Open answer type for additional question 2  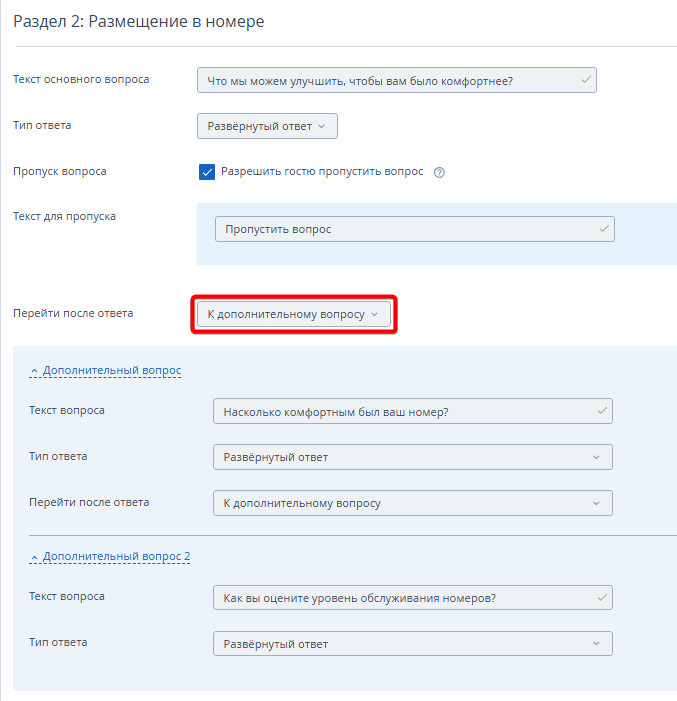tap(412, 643)
